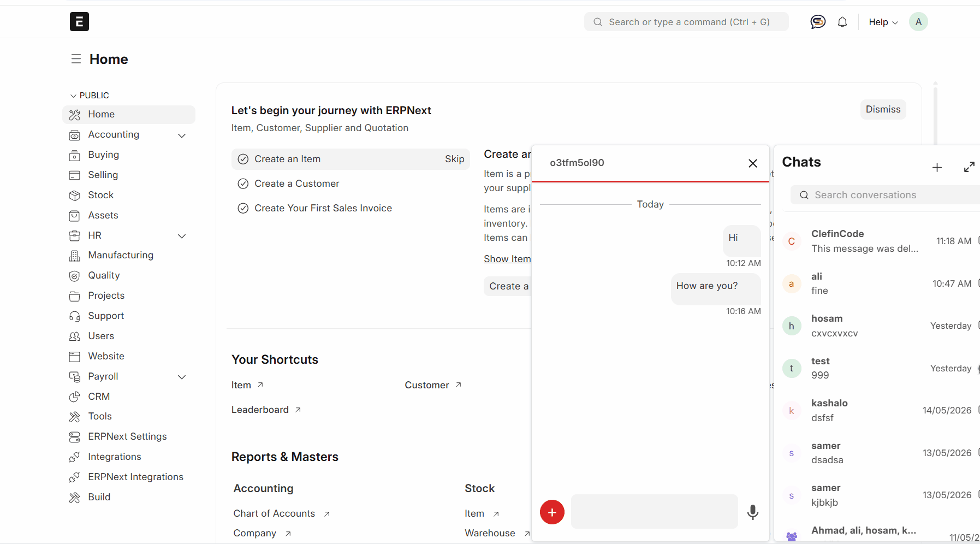Click the Stock sidebar icon
This screenshot has width=980, height=544.
75,196
